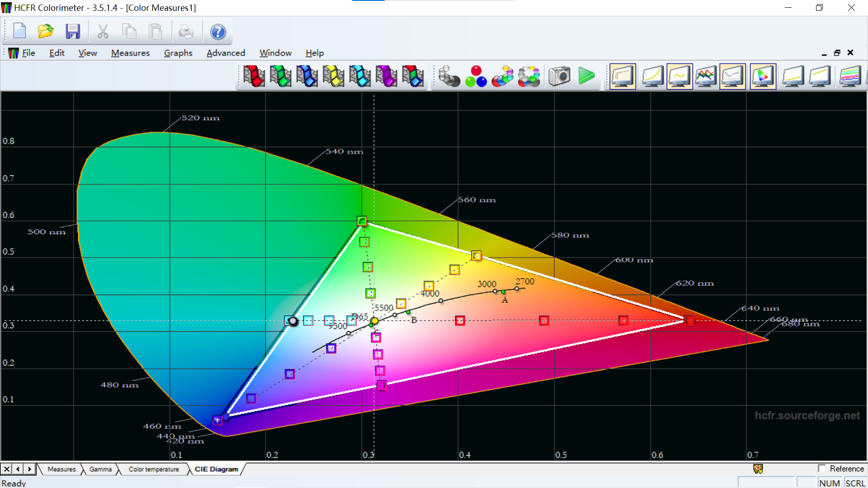Open the CIE diagram view monitor icon
The width and height of the screenshot is (868, 488).
pyautogui.click(x=763, y=76)
